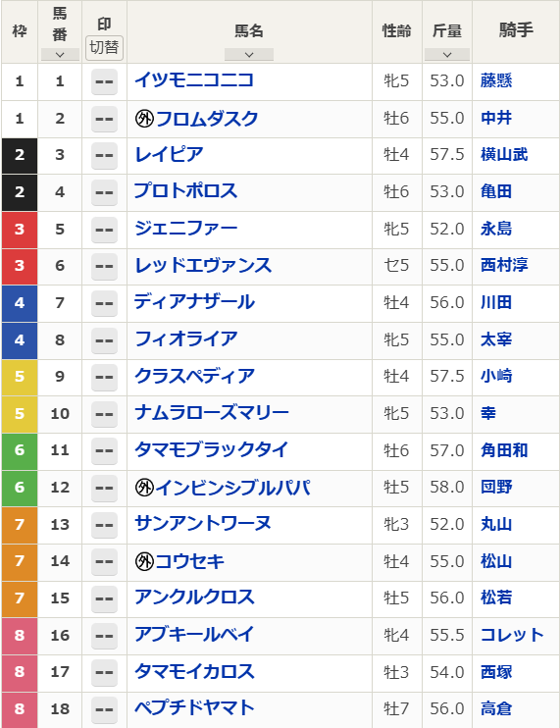560x728 pixels.
Task: Click the 外 icon beside コウセキ
Action: coord(144,562)
